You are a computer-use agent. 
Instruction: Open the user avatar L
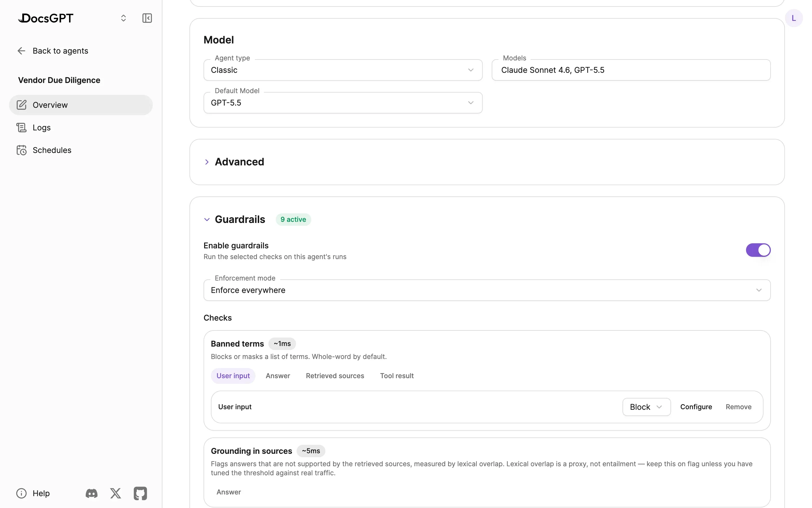tap(794, 18)
